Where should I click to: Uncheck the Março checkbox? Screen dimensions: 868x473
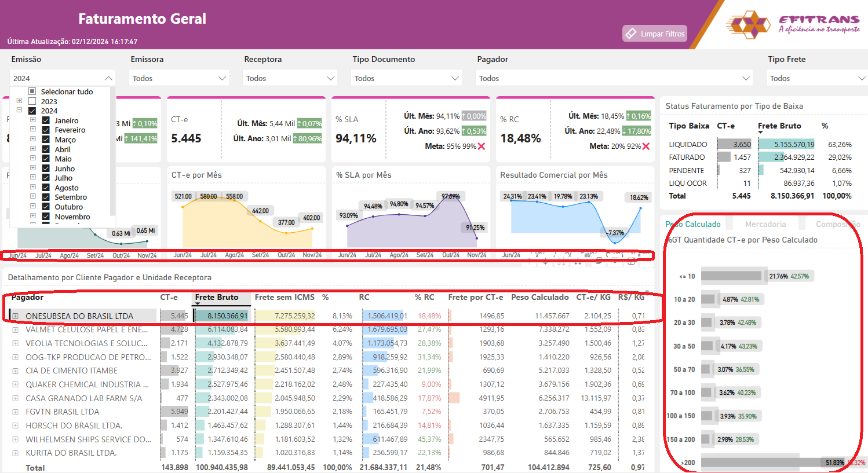[46, 140]
